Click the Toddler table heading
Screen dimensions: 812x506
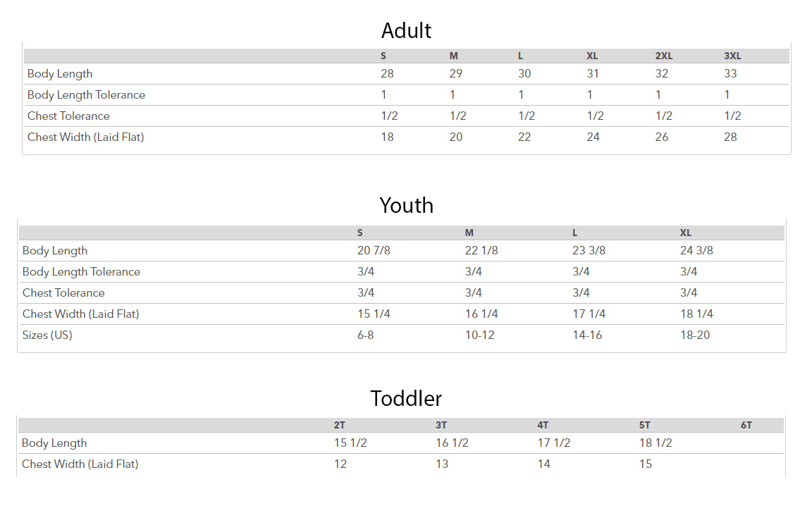pos(406,398)
